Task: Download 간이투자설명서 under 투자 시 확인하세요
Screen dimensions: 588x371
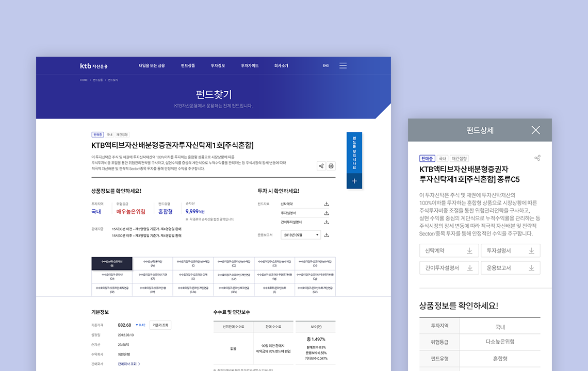Action: click(x=326, y=222)
